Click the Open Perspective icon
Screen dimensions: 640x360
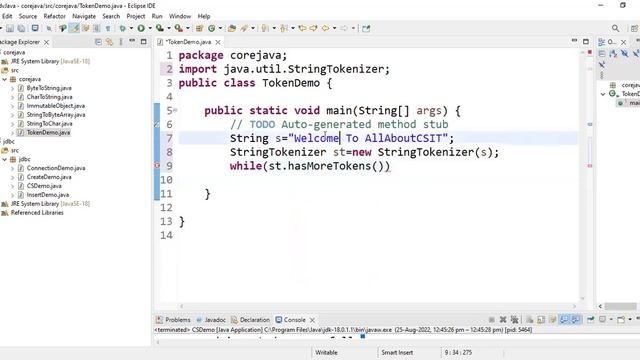tap(634, 28)
